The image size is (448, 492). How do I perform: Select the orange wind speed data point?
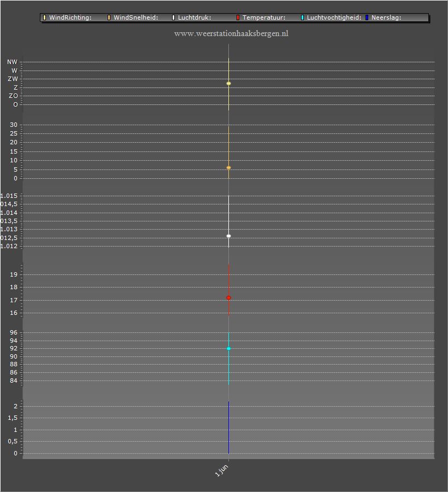click(228, 168)
